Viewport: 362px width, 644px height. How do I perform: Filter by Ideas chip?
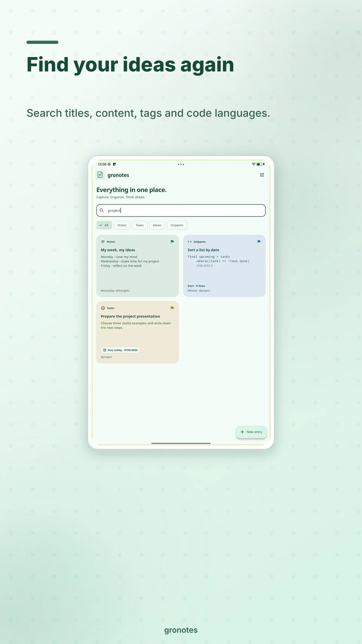point(157,225)
